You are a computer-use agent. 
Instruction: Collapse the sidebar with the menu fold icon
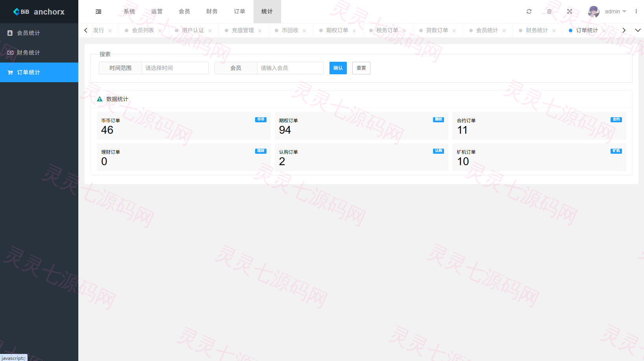click(x=98, y=12)
